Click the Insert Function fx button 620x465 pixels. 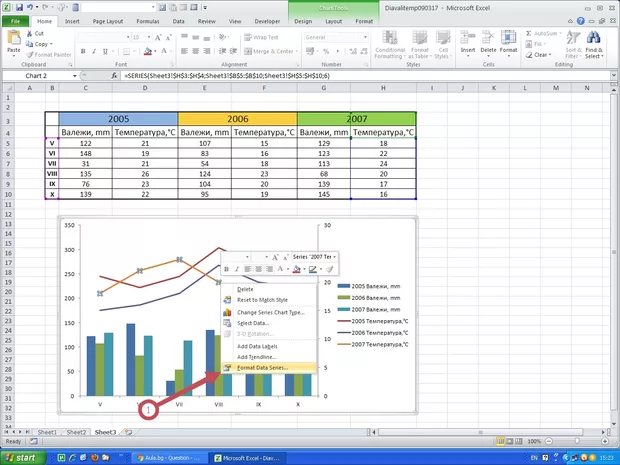(114, 76)
